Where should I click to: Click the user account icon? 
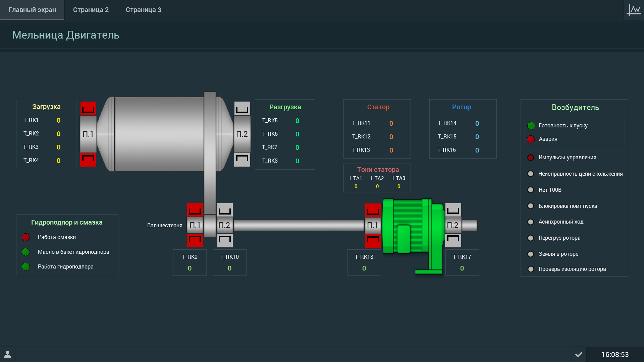coord(7,354)
